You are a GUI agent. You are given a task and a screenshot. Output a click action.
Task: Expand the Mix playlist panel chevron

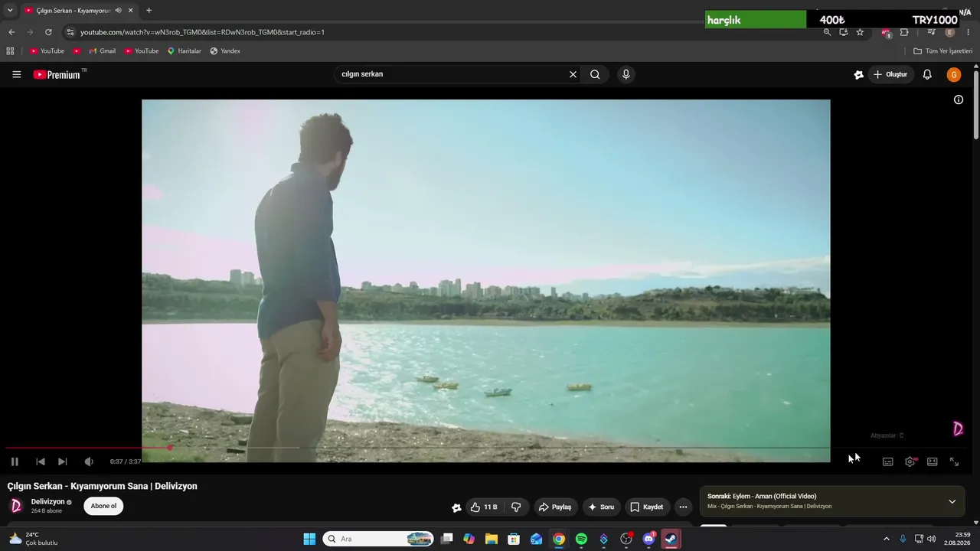pyautogui.click(x=952, y=501)
